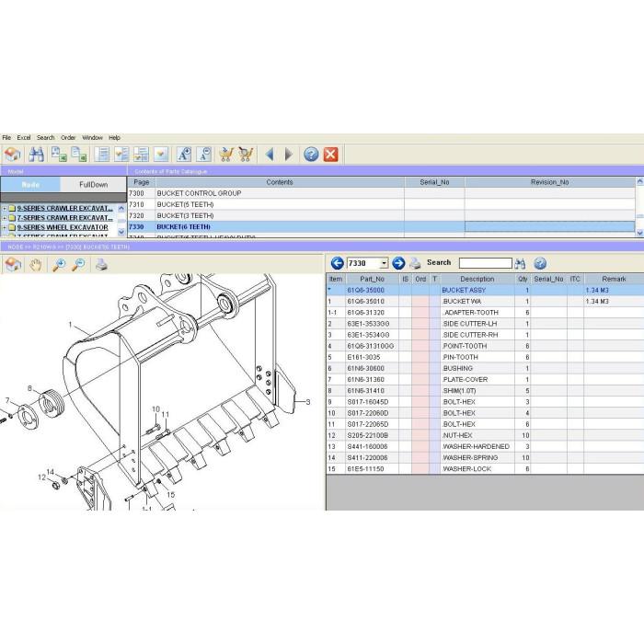Open the Order menu
Screen dimensions: 644x644
coord(68,138)
